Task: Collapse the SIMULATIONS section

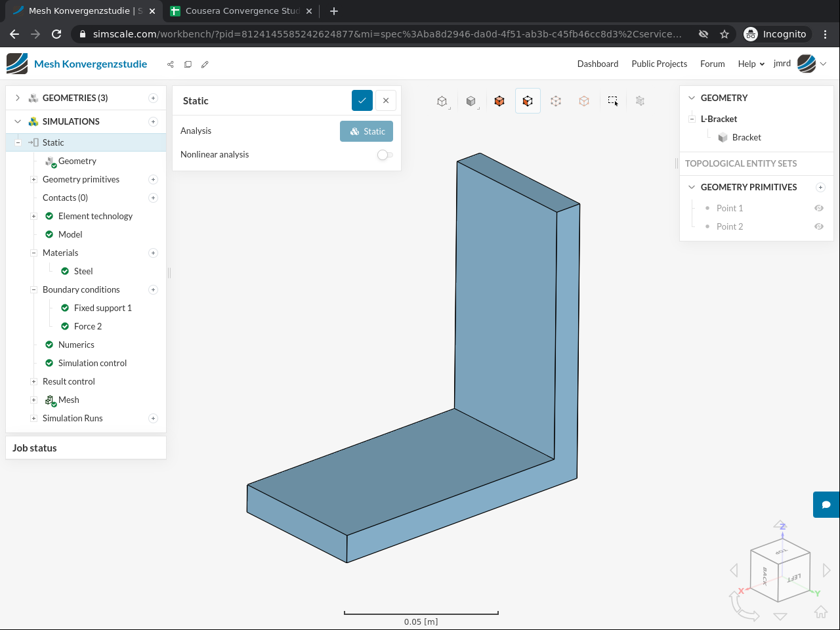Action: (x=18, y=121)
